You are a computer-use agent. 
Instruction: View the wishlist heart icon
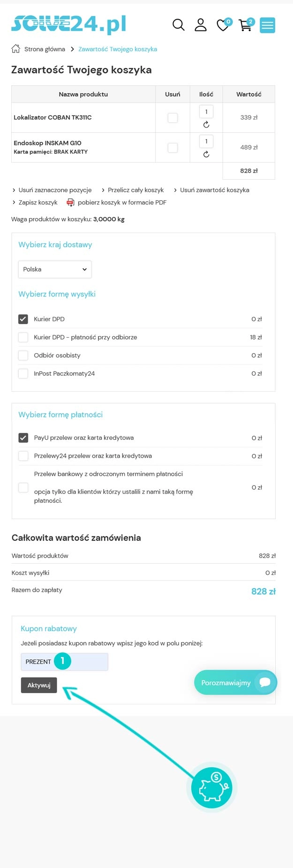pyautogui.click(x=223, y=25)
